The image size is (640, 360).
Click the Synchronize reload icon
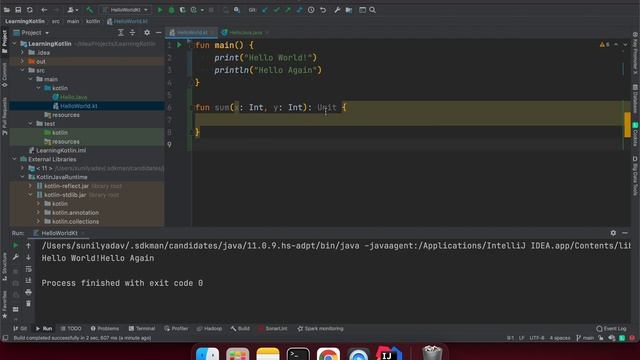click(30, 10)
